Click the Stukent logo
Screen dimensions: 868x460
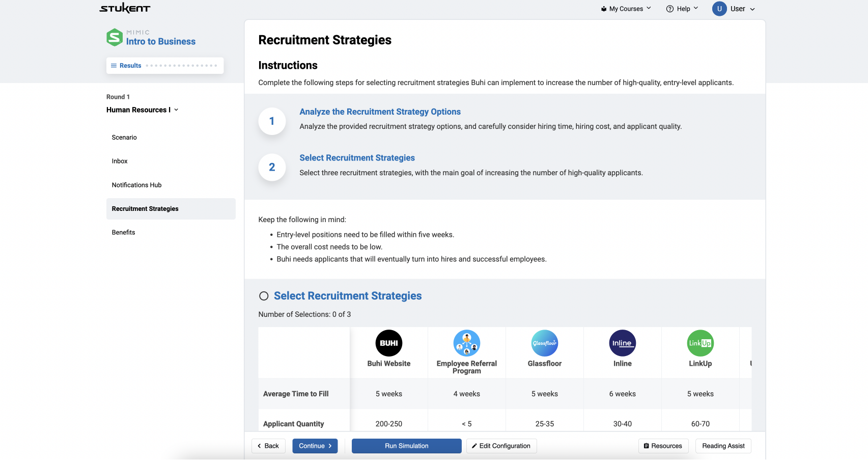124,8
